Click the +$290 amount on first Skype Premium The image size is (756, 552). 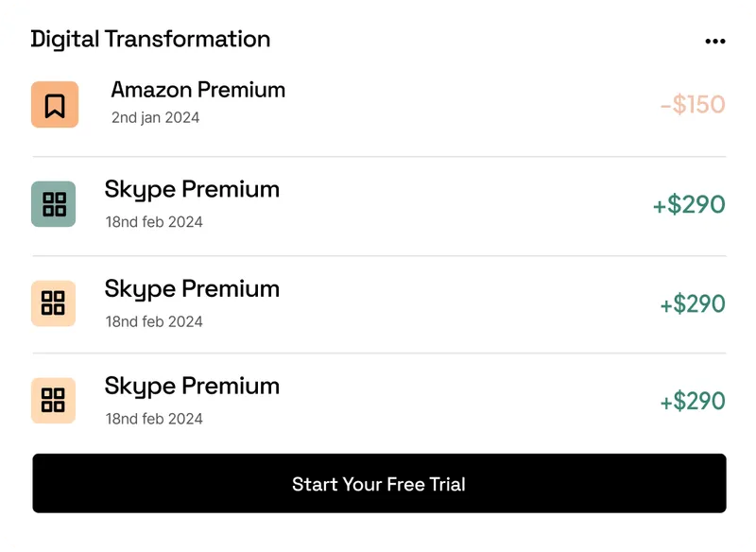pos(689,203)
